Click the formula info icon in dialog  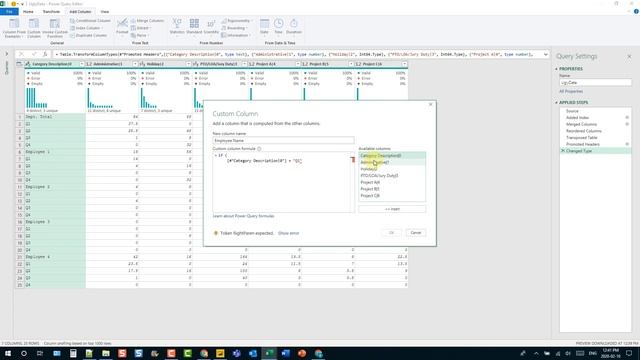259,149
